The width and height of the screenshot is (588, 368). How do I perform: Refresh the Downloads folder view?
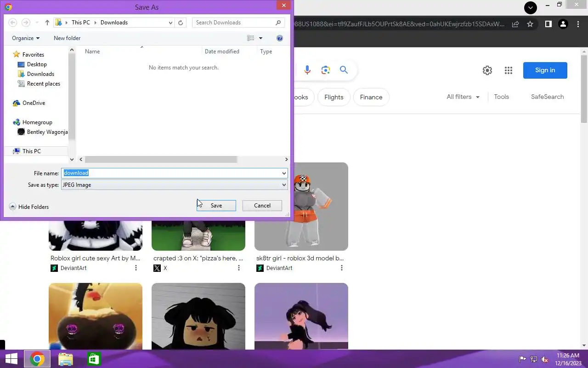click(x=181, y=23)
